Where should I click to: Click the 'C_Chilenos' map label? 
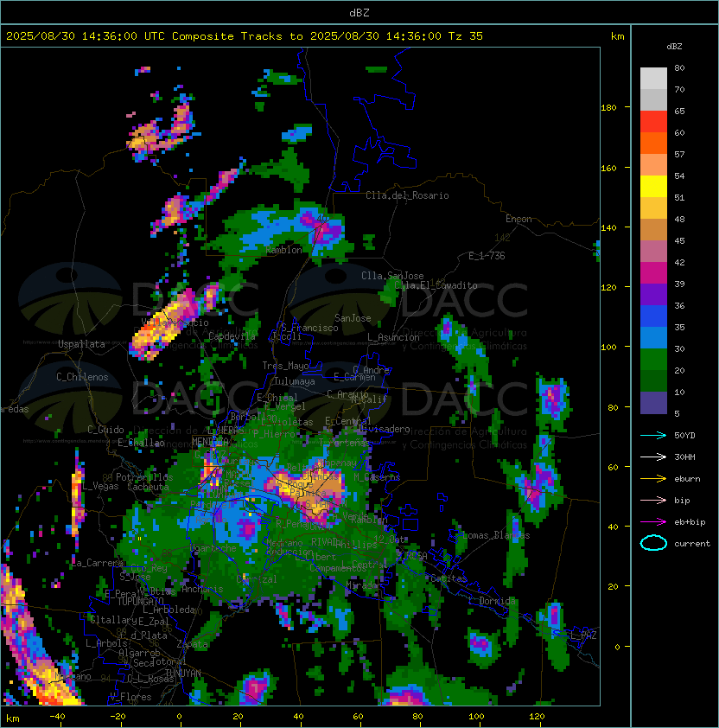tap(82, 377)
